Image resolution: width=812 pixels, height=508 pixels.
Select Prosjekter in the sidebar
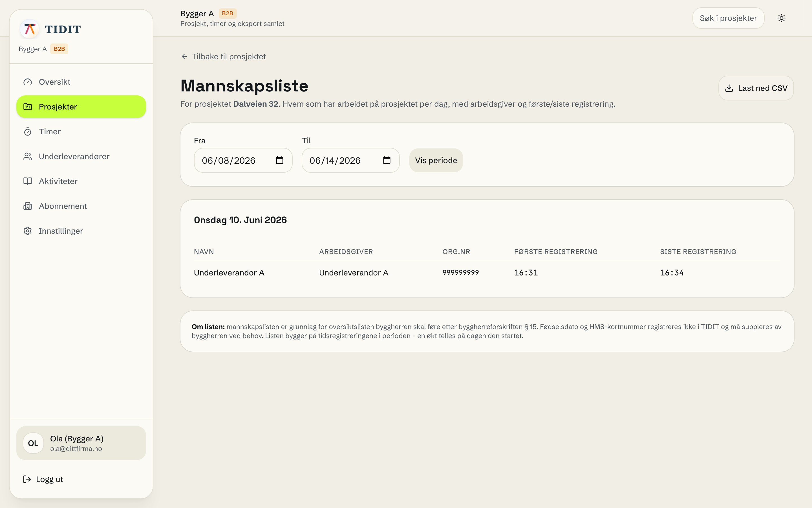(x=81, y=107)
